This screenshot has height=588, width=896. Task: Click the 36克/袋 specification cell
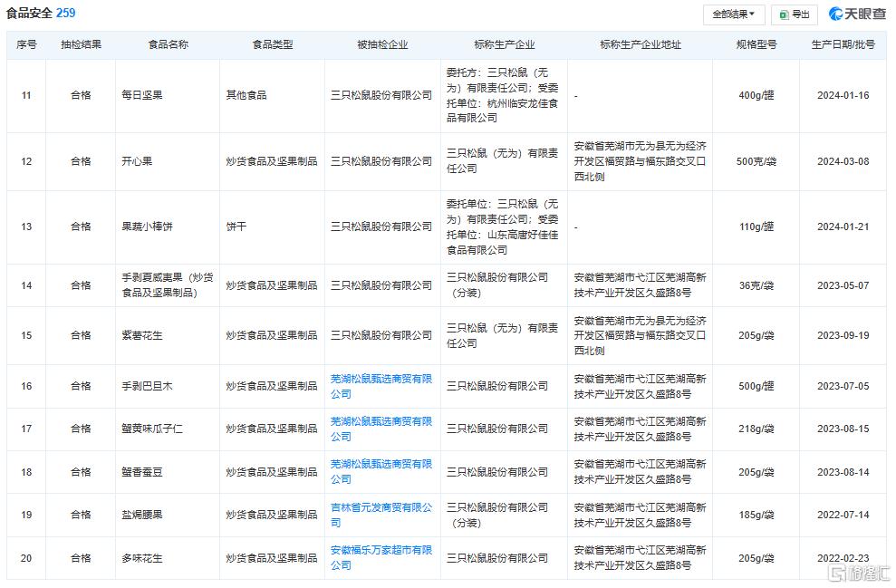(756, 285)
